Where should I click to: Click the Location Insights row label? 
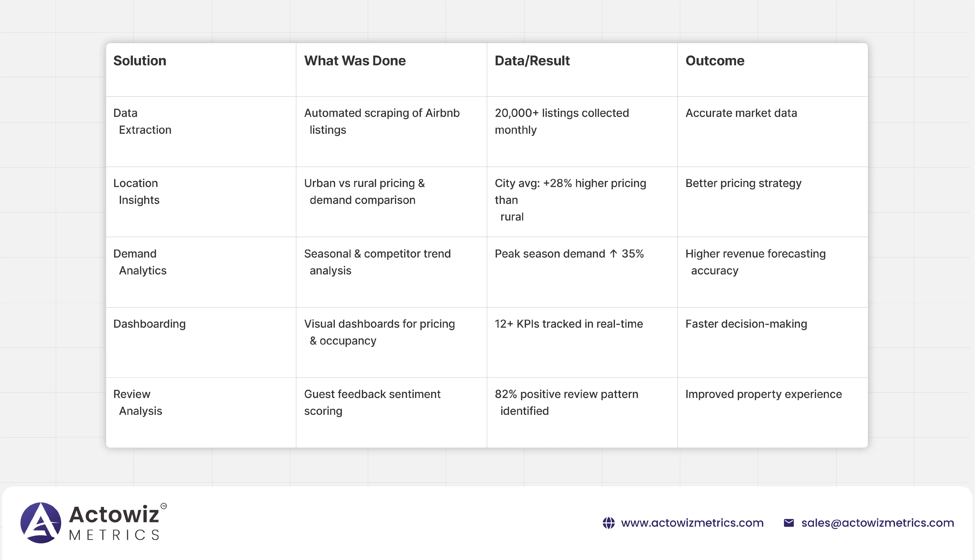tap(136, 191)
